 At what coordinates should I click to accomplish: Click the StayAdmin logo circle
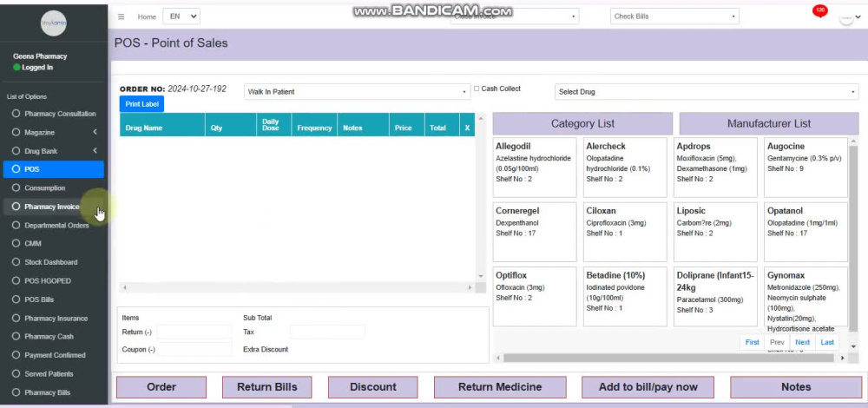[x=54, y=23]
